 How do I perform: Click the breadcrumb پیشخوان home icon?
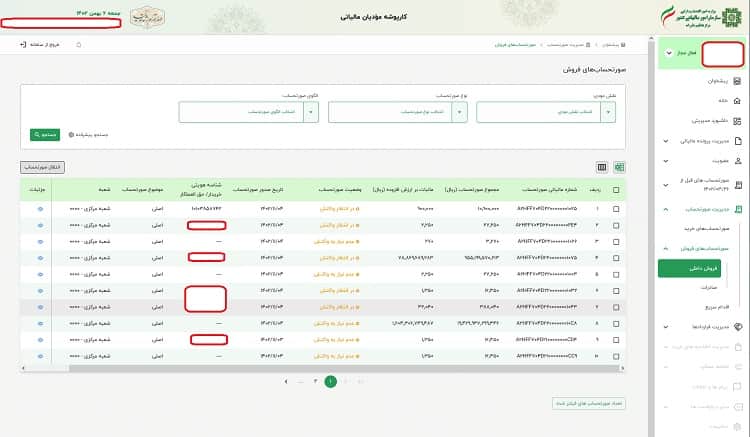pyautogui.click(x=623, y=44)
